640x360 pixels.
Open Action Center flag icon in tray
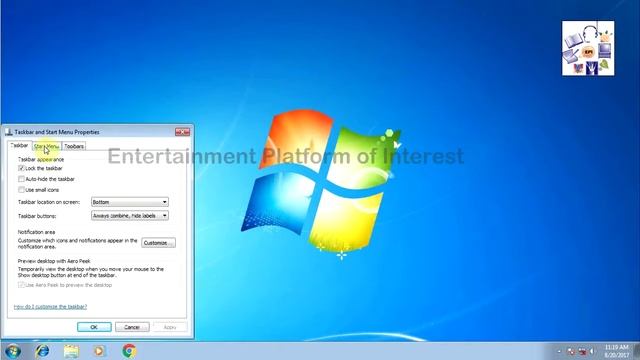571,351
